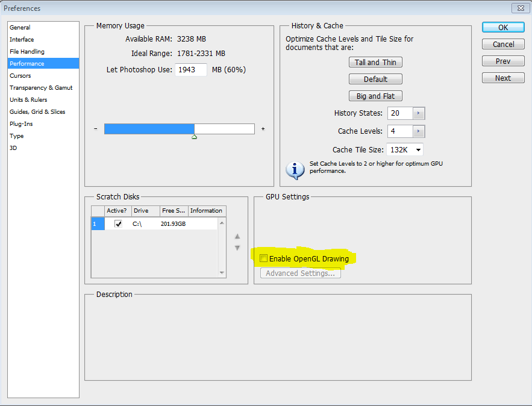Viewport: 532px width, 406px height.
Task: Click the plus sign beside the memory slider
Action: click(x=263, y=128)
